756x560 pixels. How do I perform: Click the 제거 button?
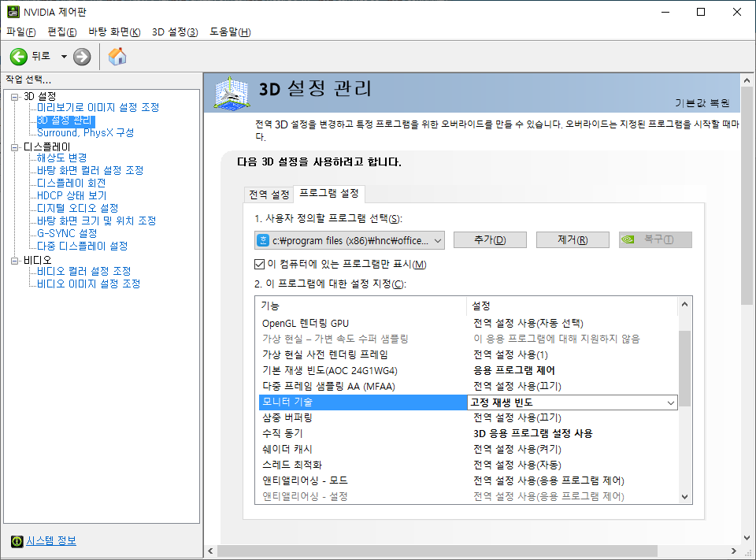[x=573, y=239]
